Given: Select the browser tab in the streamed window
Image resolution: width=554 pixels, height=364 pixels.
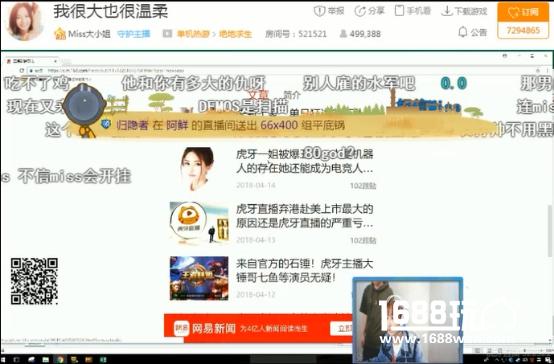Looking at the screenshot, I should [x=31, y=61].
